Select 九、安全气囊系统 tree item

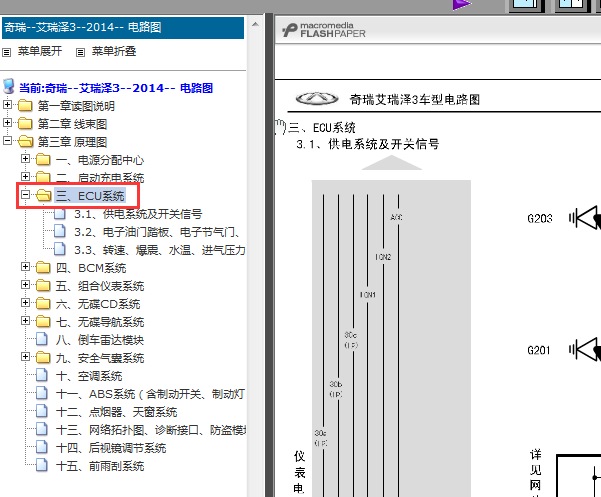tap(100, 358)
